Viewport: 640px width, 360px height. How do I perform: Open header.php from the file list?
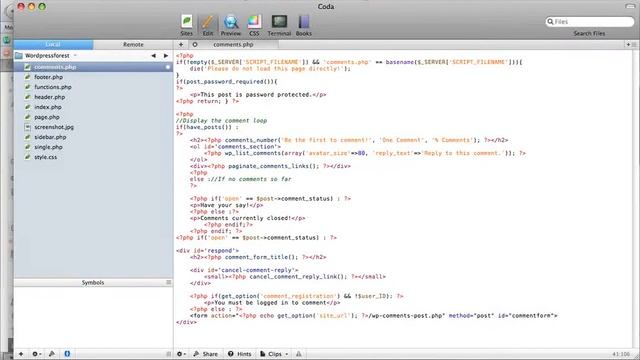click(49, 97)
